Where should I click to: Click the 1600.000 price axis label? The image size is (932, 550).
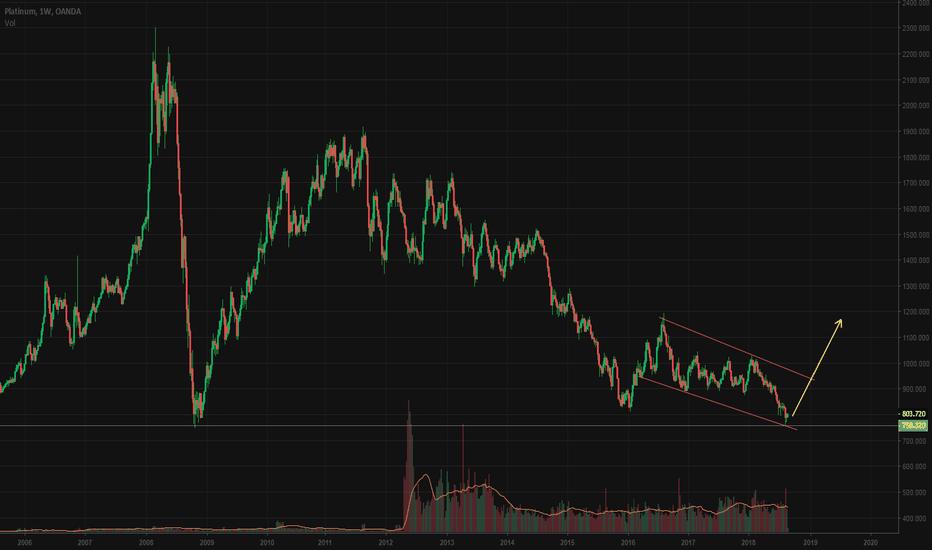(x=916, y=209)
